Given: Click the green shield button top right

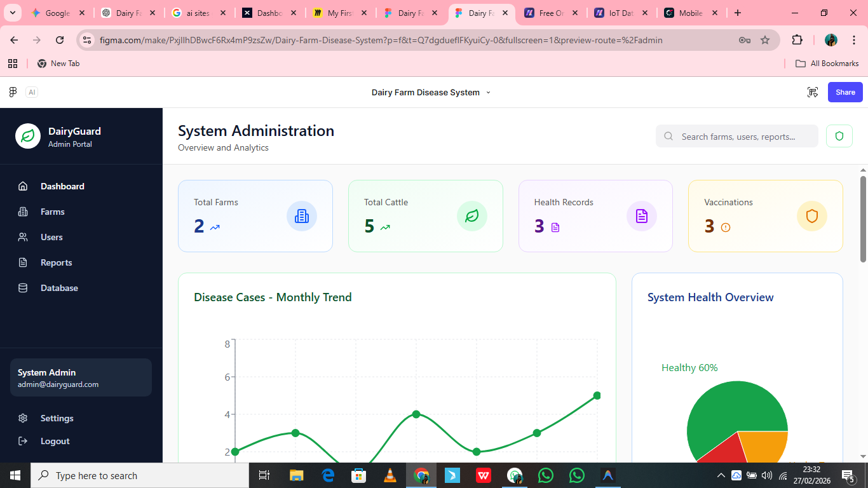Looking at the screenshot, I should click(x=839, y=136).
